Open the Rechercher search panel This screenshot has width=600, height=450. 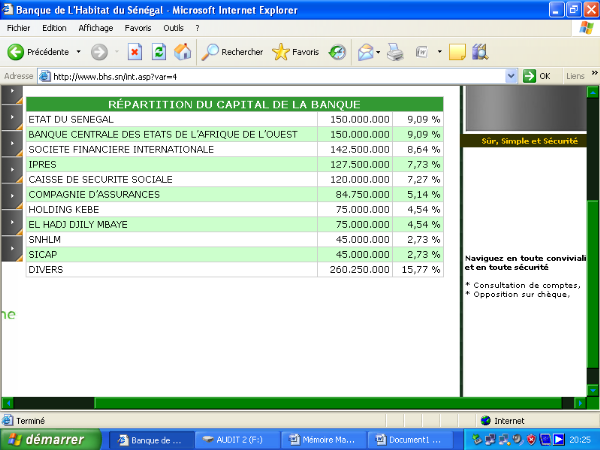point(233,52)
